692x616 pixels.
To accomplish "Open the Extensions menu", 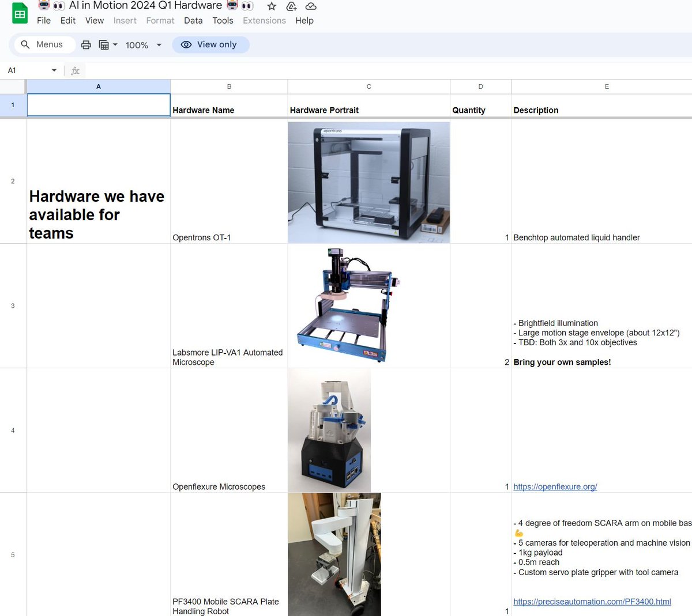I will tap(264, 20).
